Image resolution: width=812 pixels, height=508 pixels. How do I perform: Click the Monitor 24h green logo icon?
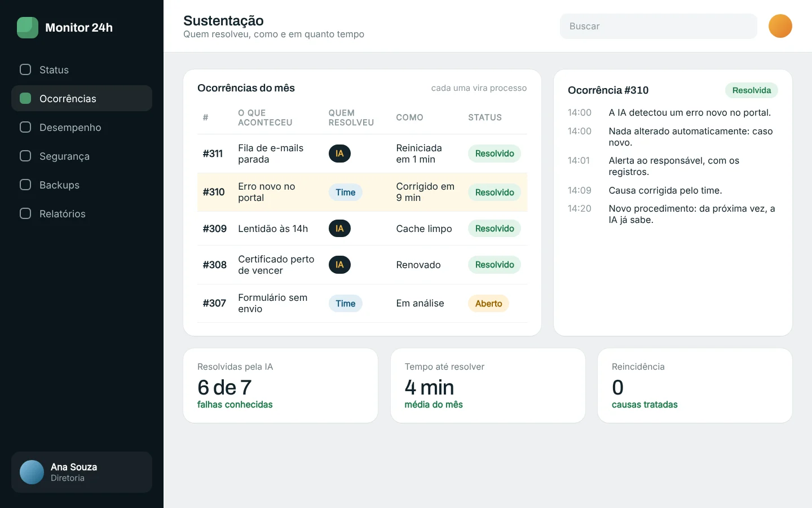pyautogui.click(x=28, y=28)
